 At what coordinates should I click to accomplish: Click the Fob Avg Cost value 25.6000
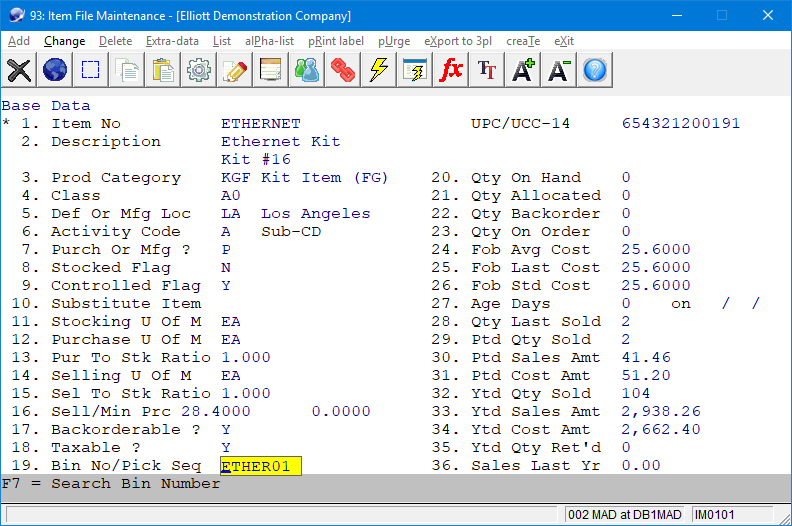coord(656,250)
